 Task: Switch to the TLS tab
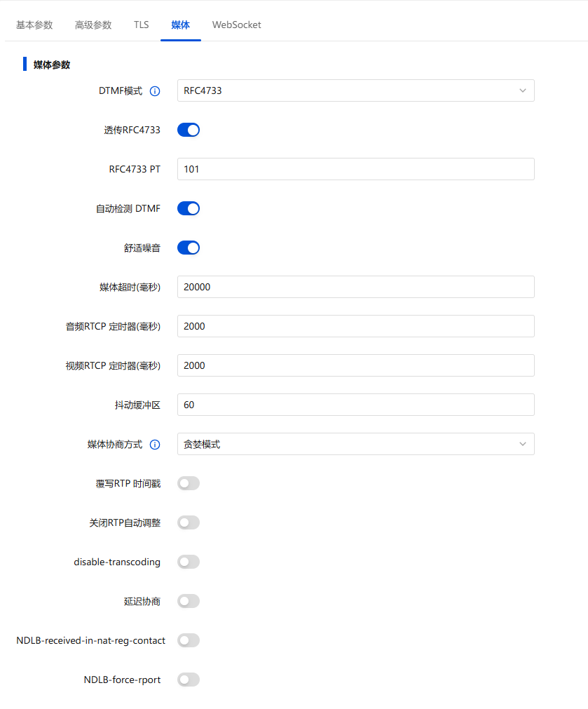click(x=141, y=25)
